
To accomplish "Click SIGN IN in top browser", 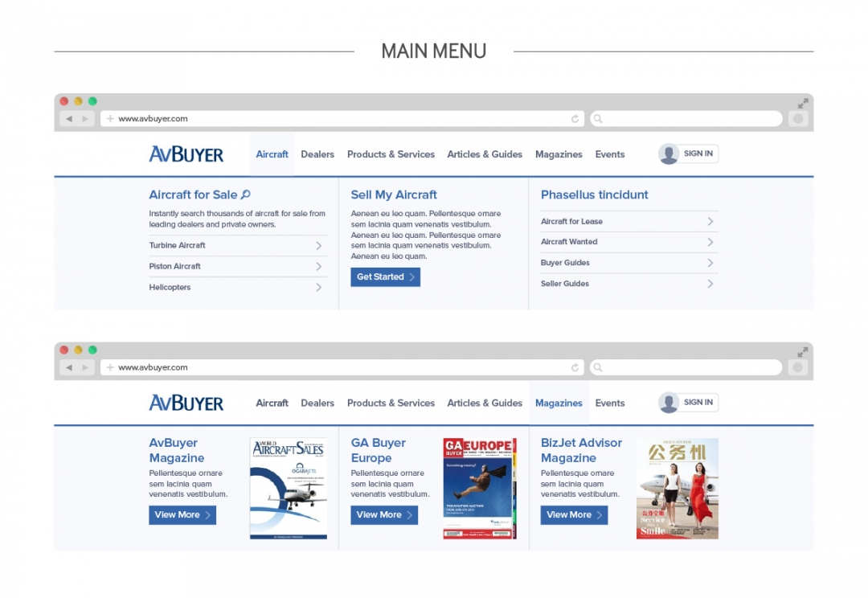I will (x=698, y=154).
